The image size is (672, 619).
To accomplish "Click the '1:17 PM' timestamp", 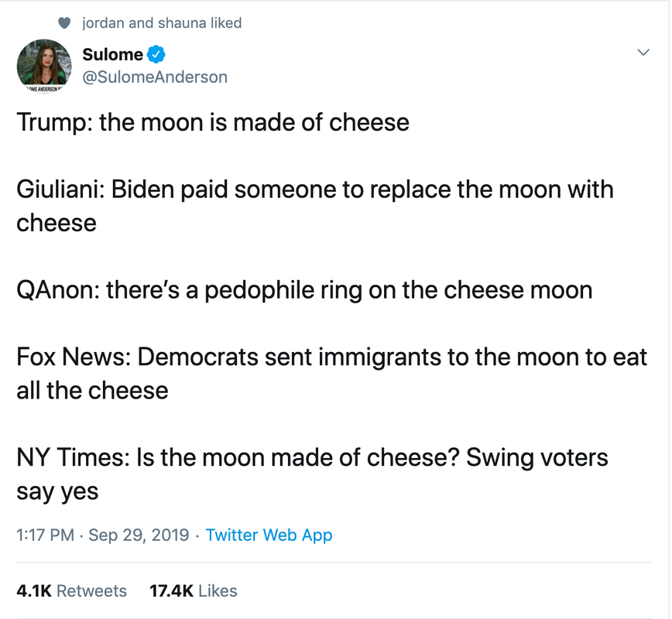I will click(x=47, y=535).
